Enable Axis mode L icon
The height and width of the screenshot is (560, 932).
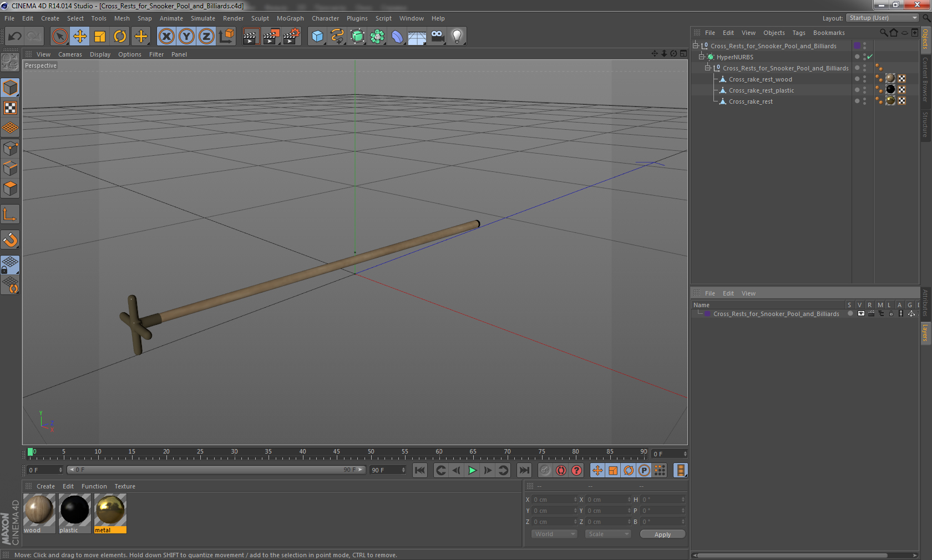[10, 215]
